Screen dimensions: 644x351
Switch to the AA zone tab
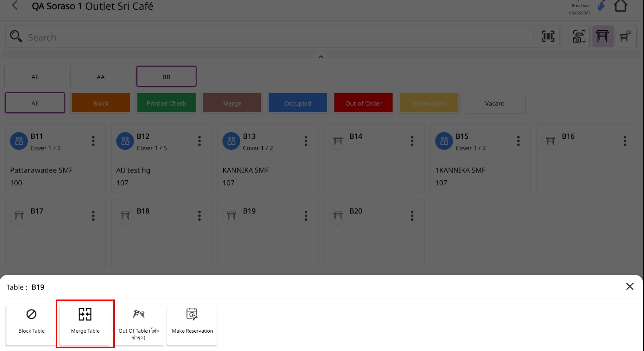(x=101, y=77)
